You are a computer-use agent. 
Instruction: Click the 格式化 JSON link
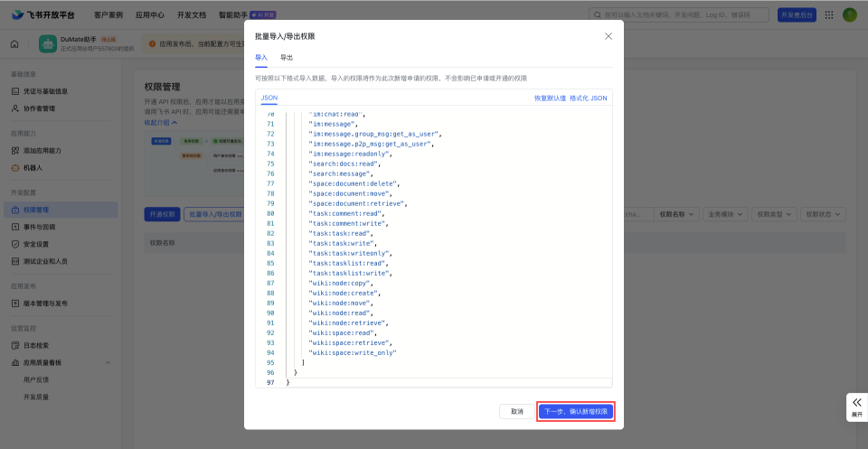click(589, 98)
